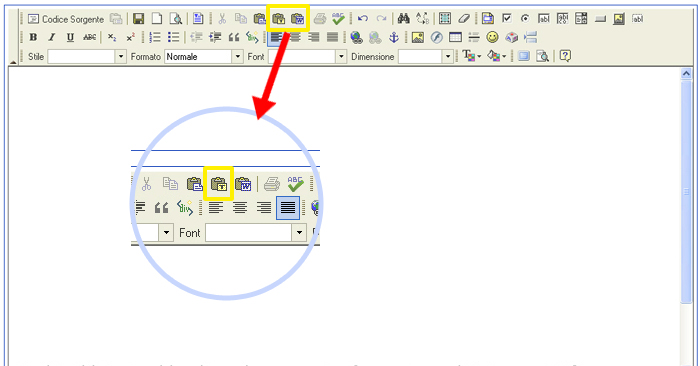Open the text color picker
The height and width of the screenshot is (366, 700).
coord(471,56)
